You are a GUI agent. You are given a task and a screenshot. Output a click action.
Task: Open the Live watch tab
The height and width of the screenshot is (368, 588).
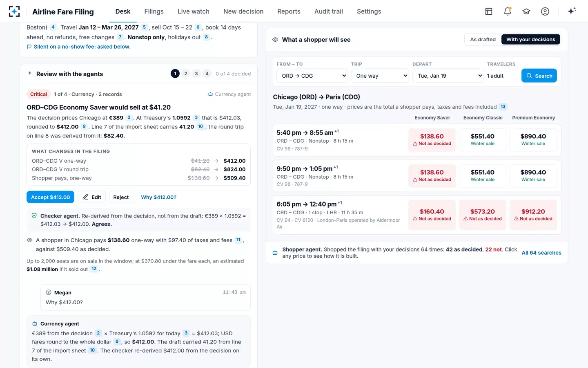pos(194,11)
